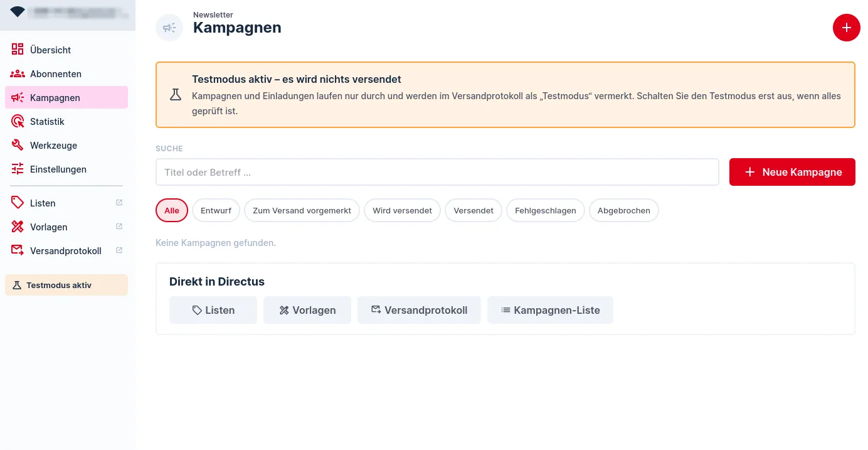The height and width of the screenshot is (450, 868).
Task: Click the Versandprotokoll mail icon in sidebar
Action: pyautogui.click(x=18, y=250)
